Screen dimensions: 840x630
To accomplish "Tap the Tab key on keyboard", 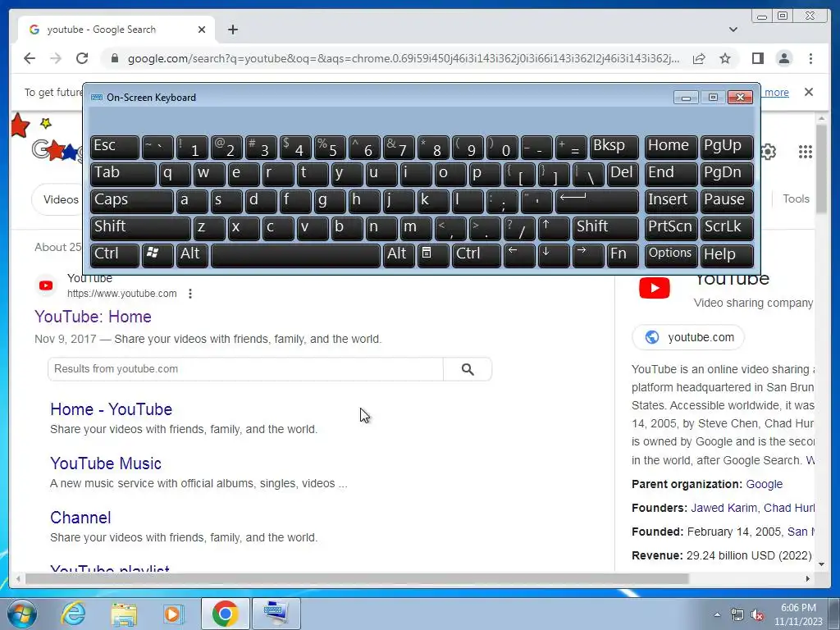I will click(123, 175).
